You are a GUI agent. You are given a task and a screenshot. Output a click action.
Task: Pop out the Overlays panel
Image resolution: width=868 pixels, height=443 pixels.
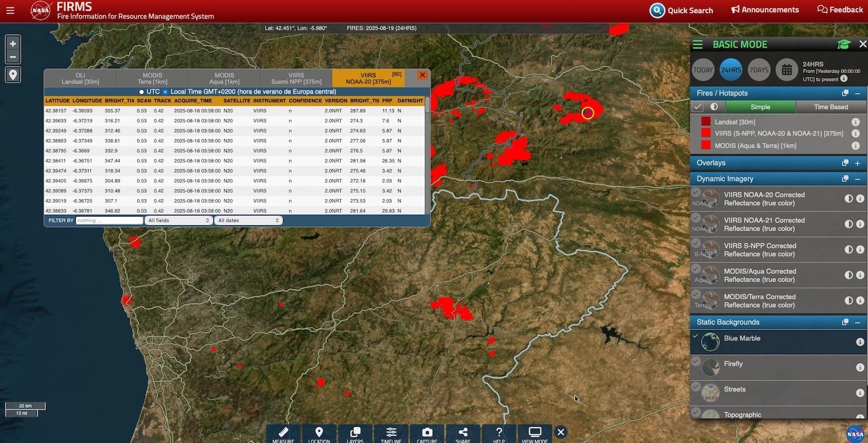845,163
